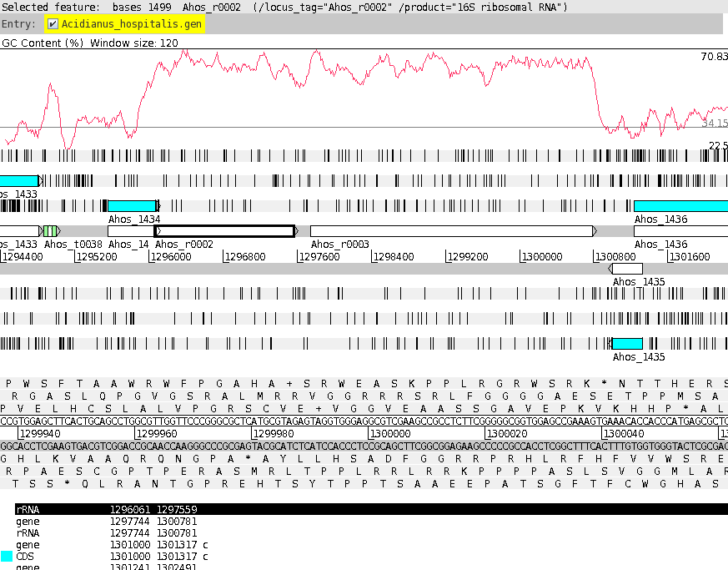Click the Acidianus_hospitalis.gen entry name
The image size is (728, 570).
pyautogui.click(x=131, y=24)
